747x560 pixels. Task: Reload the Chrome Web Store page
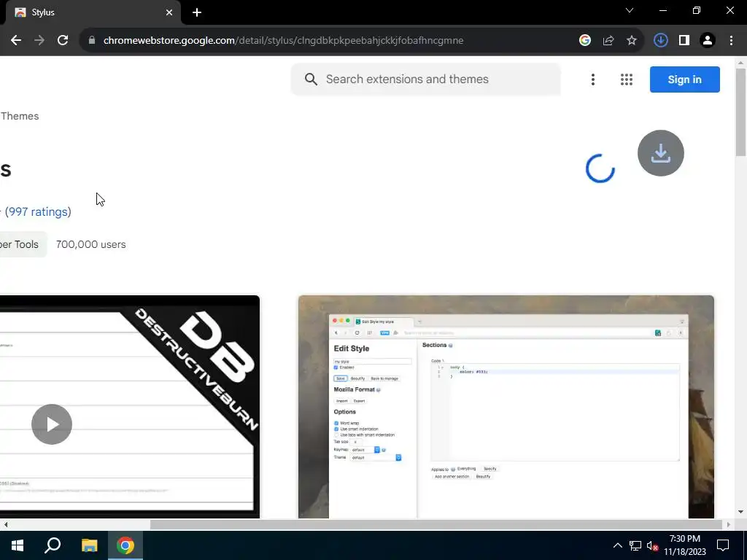click(x=63, y=41)
